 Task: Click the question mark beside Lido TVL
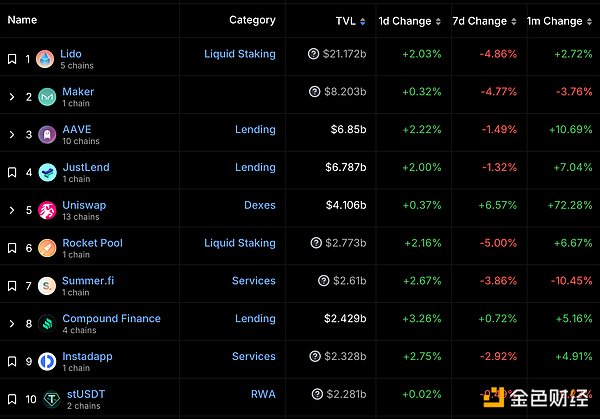(315, 55)
